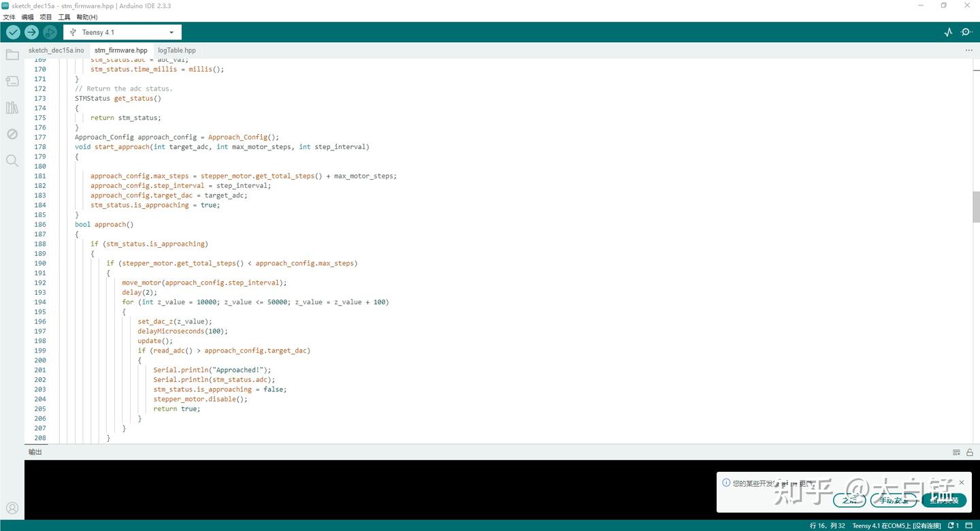
Task: Click the 'approach_config.target_dac = target_adc;' line
Action: pyautogui.click(x=169, y=195)
